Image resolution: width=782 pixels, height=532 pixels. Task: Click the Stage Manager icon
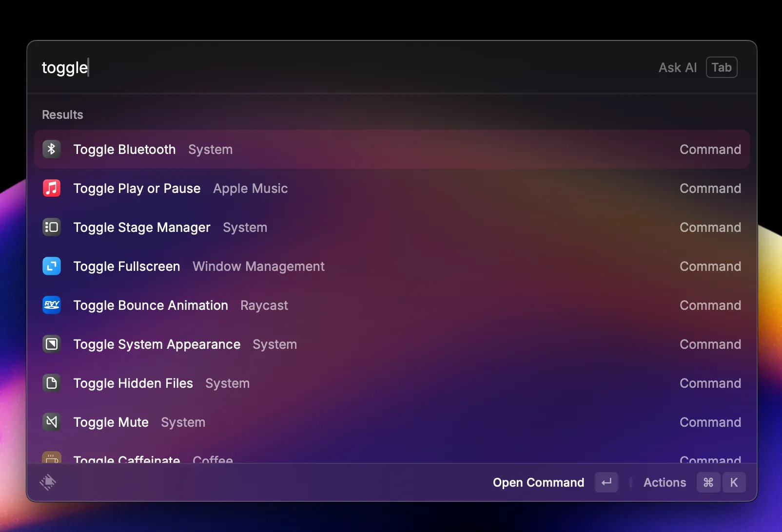(51, 227)
